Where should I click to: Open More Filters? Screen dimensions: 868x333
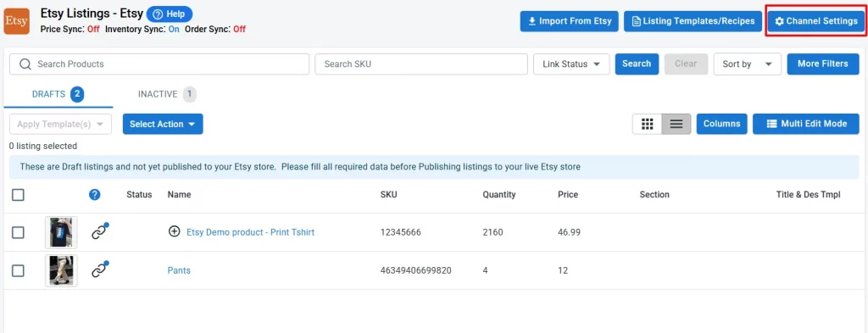(823, 64)
